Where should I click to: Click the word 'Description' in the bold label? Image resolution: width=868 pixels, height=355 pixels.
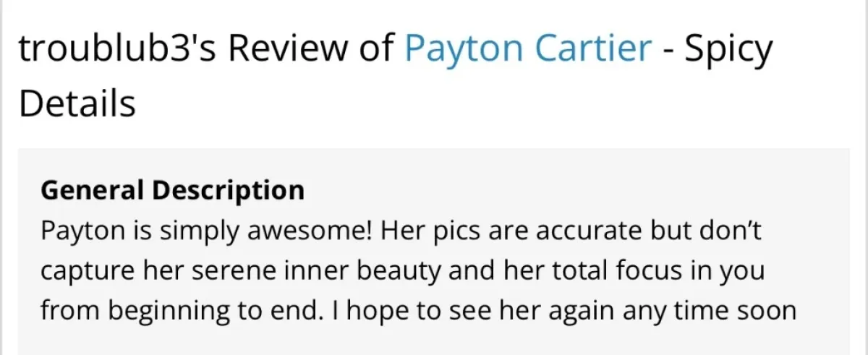click(228, 191)
